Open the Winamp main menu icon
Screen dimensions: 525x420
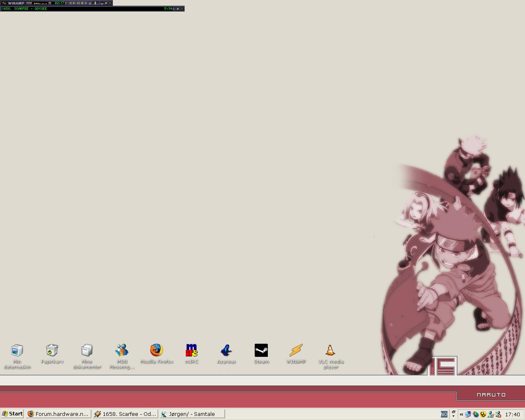[4, 3]
